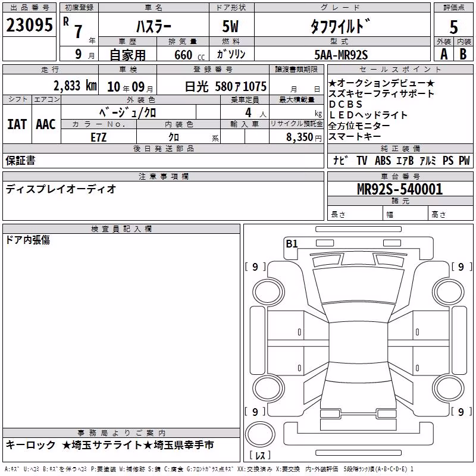Viewport: 476px width, 476px height.
Task: Click スマートキー line
Action: (x=355, y=136)
